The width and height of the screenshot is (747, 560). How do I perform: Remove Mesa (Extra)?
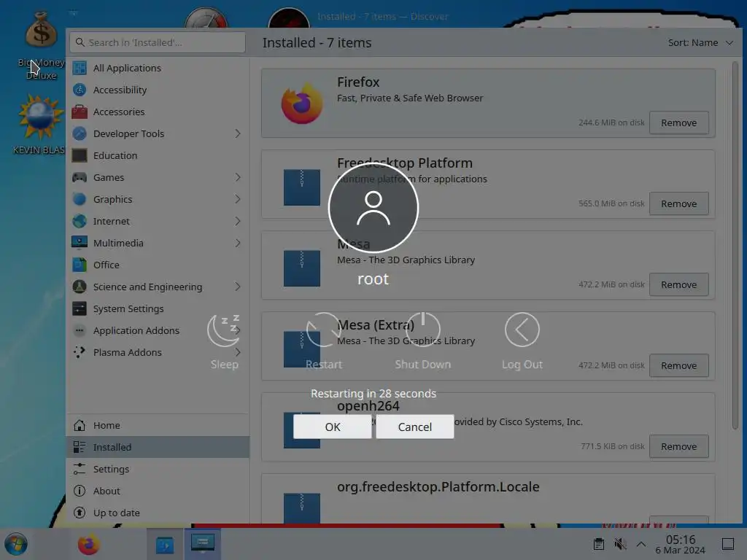coord(678,366)
